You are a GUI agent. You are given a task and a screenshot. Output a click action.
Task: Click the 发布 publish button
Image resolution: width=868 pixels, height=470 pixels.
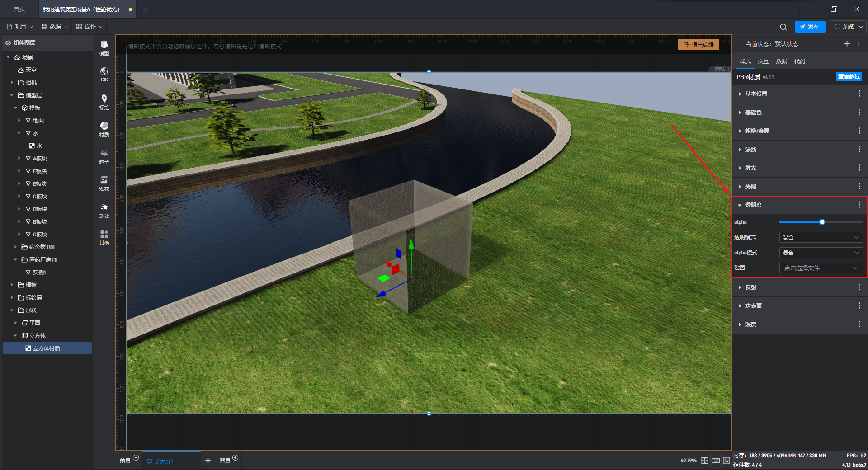click(810, 27)
